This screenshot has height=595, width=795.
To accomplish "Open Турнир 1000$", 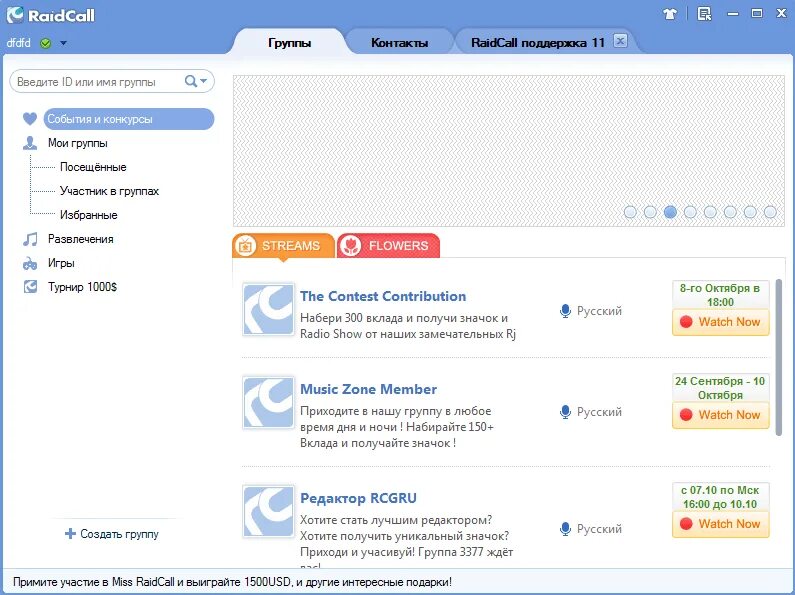I will click(82, 287).
